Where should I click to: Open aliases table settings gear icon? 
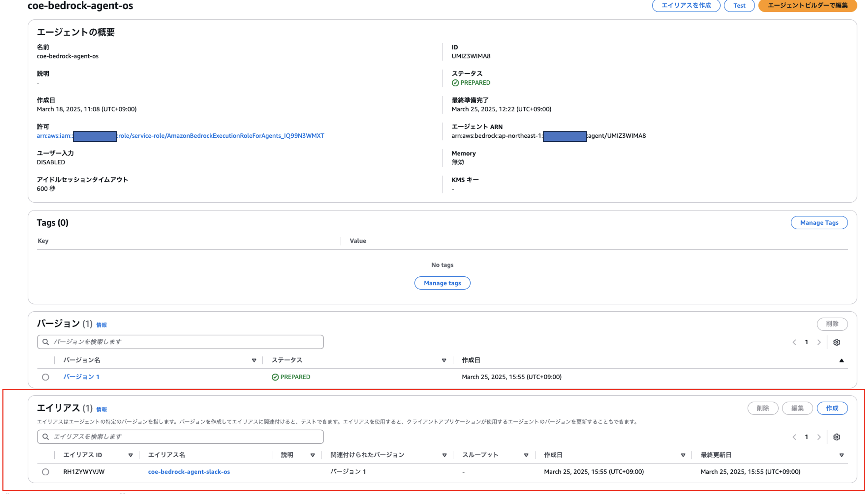(x=836, y=437)
